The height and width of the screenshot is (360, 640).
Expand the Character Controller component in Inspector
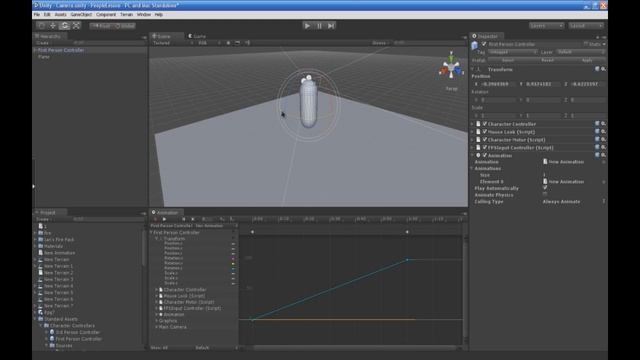(473, 124)
